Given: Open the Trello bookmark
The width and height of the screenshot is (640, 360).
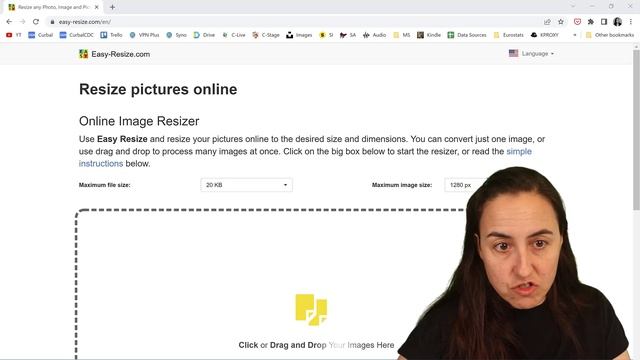Looking at the screenshot, I should pos(111,35).
